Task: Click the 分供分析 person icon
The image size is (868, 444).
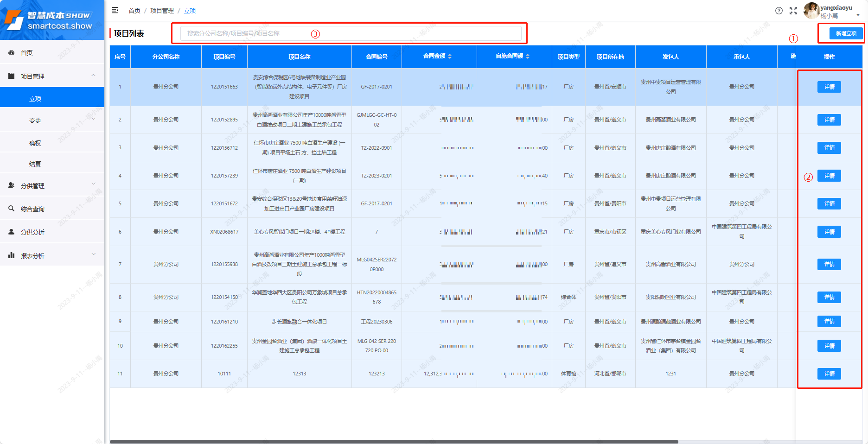Action: point(12,232)
